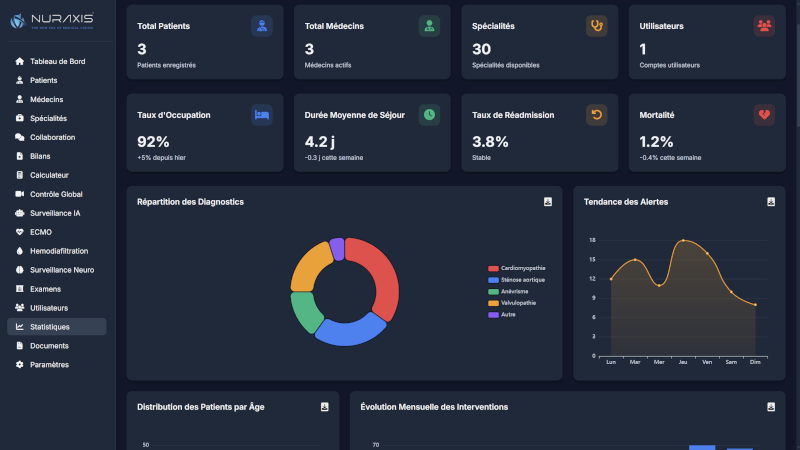Click the Total Patients user icon
Image resolution: width=800 pixels, height=450 pixels.
(x=261, y=26)
